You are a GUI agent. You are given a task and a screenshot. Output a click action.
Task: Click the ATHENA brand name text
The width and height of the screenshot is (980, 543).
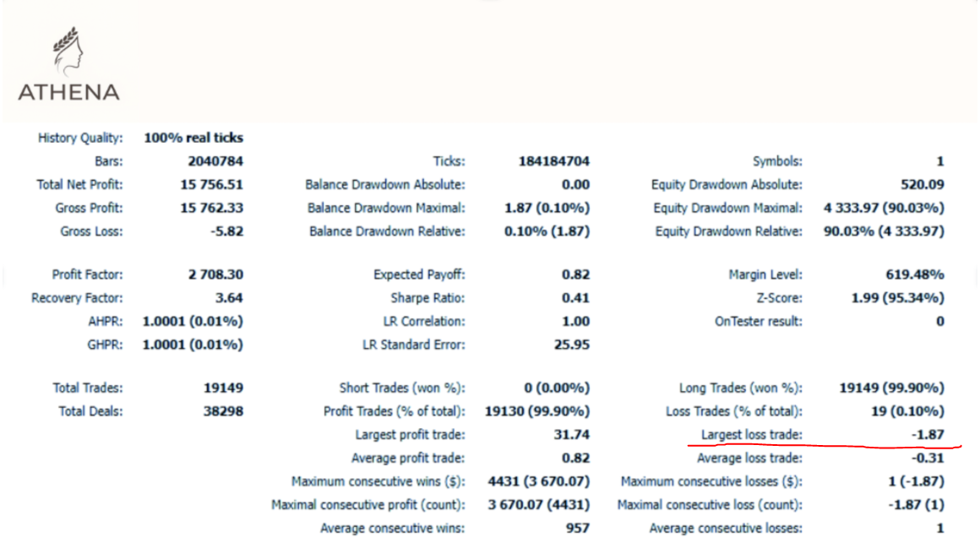pos(68,92)
